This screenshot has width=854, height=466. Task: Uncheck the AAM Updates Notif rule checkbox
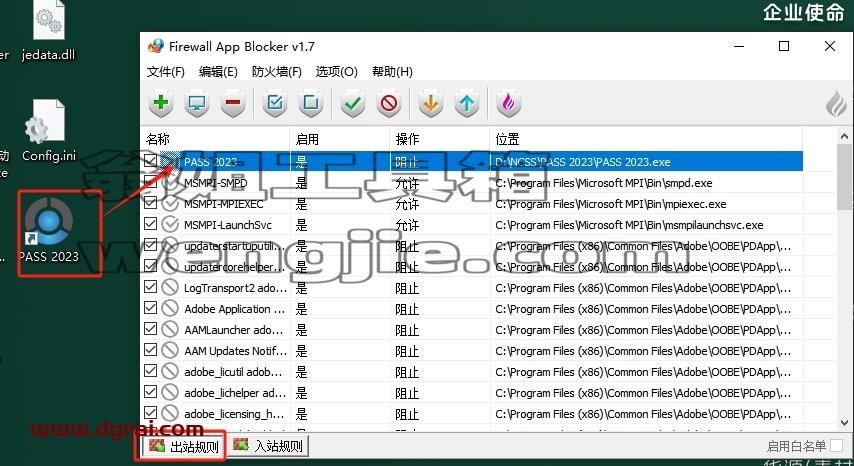click(x=151, y=350)
